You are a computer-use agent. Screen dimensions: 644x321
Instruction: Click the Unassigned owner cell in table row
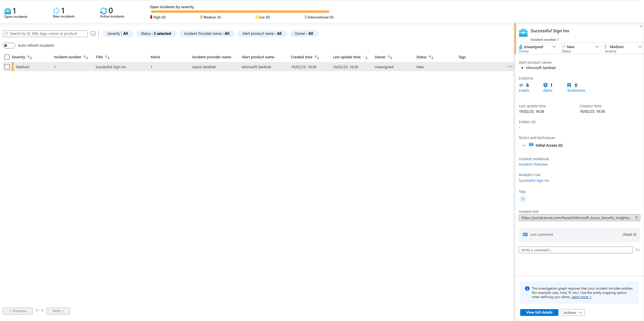click(384, 67)
